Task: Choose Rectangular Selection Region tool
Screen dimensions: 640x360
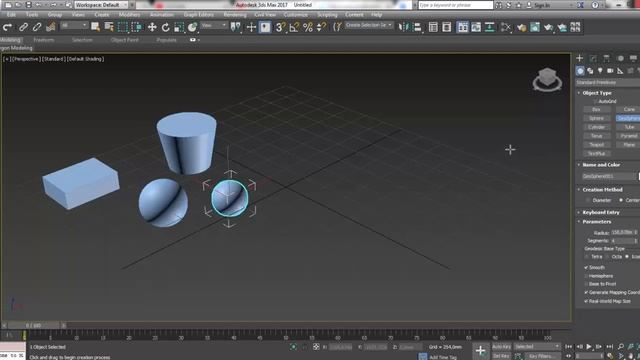Action: [x=122, y=27]
